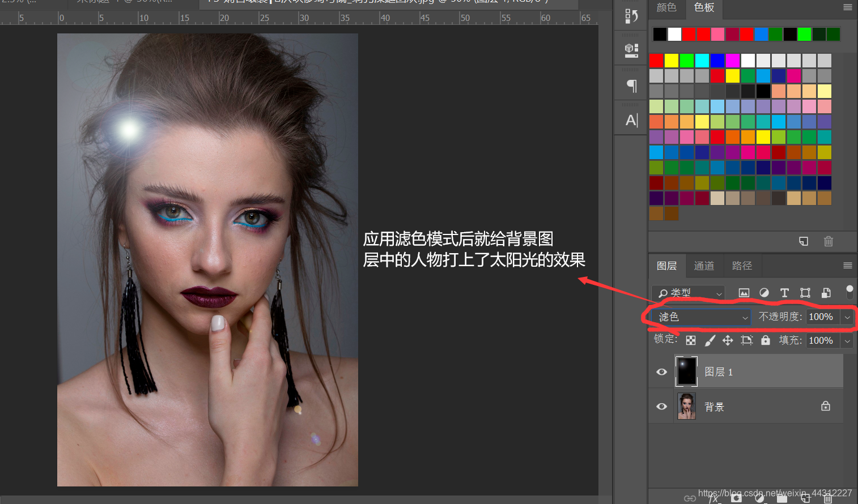Hide the 背景 layer
Screen dimensions: 858x504
661,407
